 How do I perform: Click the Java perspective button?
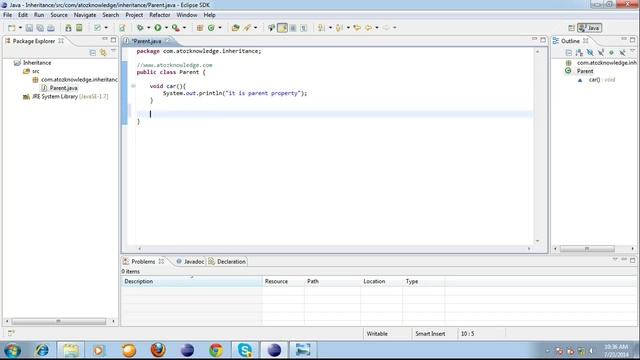589,28
